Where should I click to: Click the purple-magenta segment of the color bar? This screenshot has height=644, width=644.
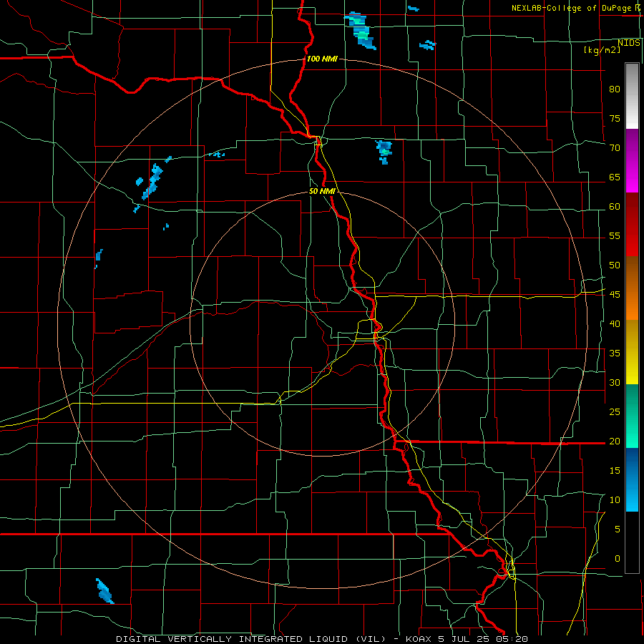point(632,161)
